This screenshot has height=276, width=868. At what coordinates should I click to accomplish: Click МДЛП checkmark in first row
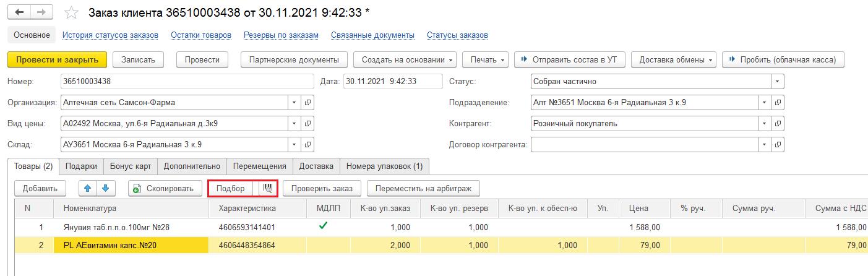point(322,226)
